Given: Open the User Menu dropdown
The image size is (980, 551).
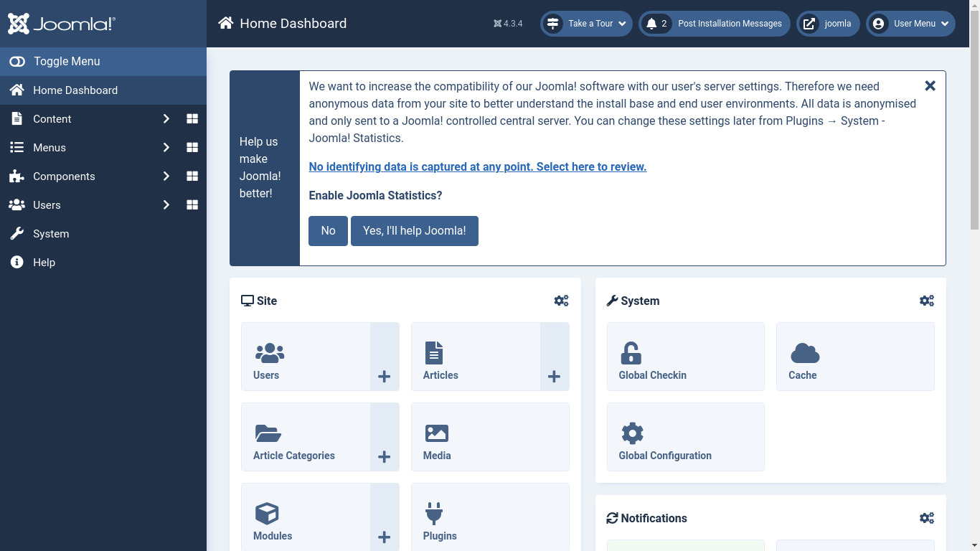Looking at the screenshot, I should click(910, 24).
